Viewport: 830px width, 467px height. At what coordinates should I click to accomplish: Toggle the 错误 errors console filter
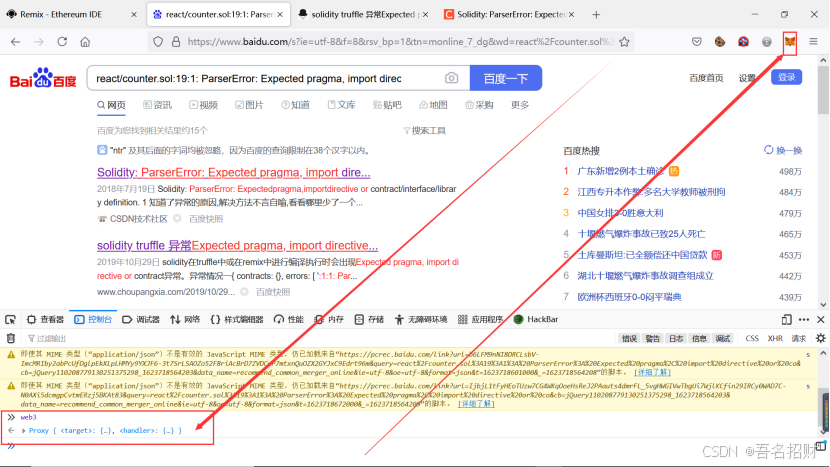pyautogui.click(x=629, y=338)
